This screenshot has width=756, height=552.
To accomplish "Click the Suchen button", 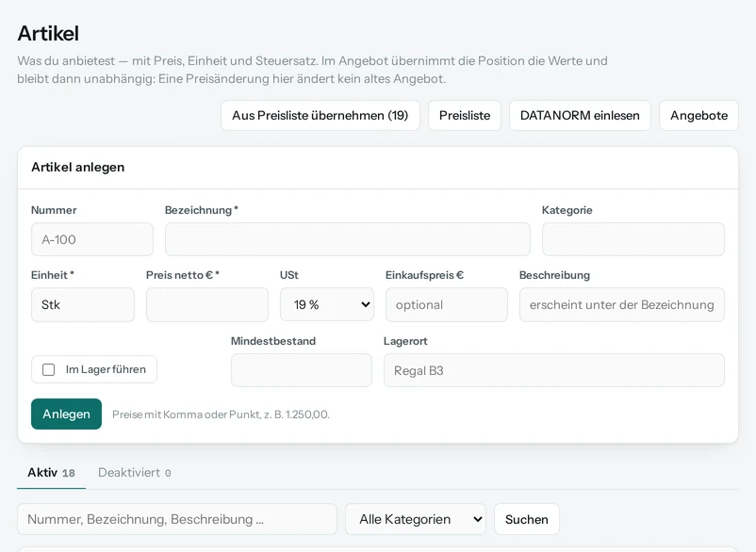I will (527, 519).
